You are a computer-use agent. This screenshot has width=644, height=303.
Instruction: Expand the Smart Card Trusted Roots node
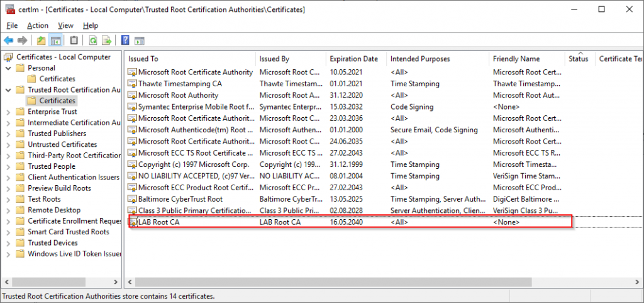[x=9, y=232]
